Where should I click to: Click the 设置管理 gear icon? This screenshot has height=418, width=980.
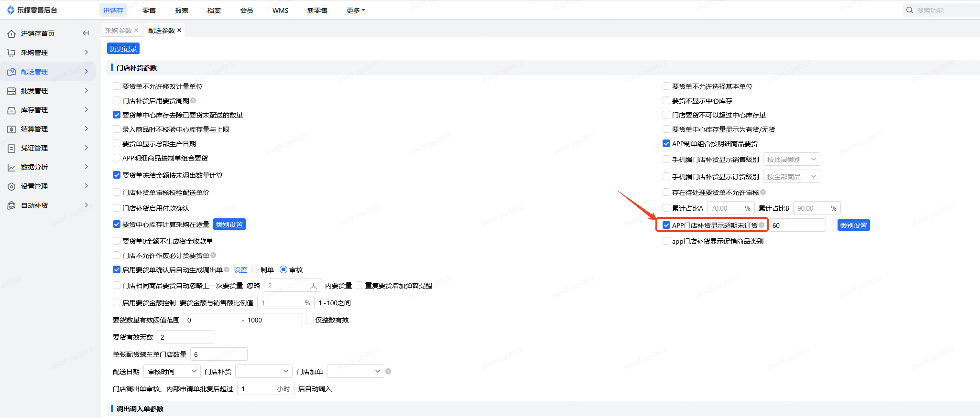click(11, 186)
